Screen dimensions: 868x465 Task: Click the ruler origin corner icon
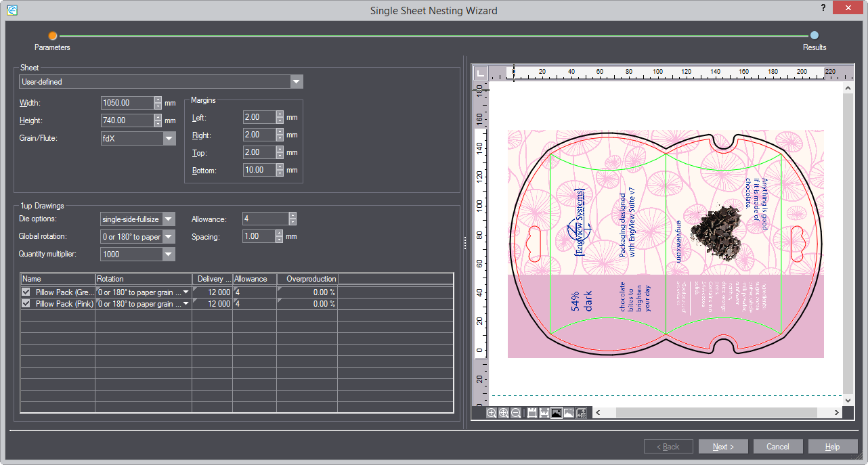[480, 72]
